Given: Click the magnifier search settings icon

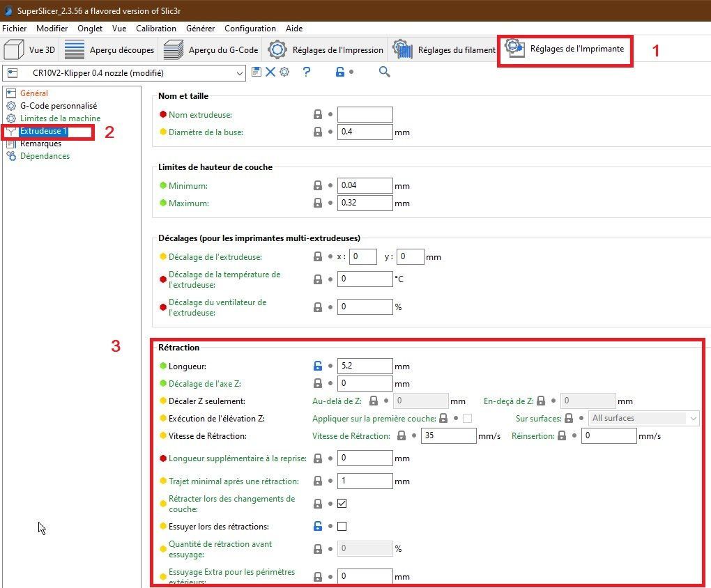Looking at the screenshot, I should (x=385, y=72).
